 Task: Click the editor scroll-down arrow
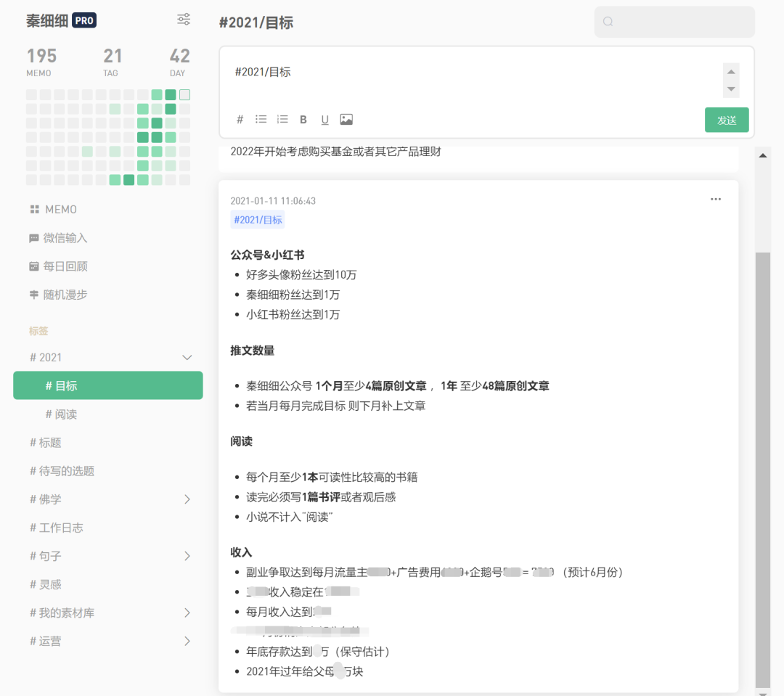click(731, 89)
